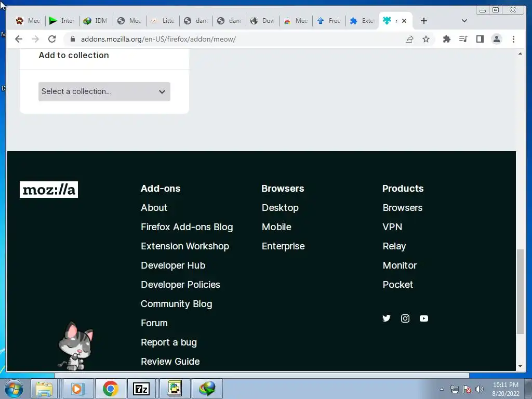Click the Action Center flag tray icon

pyautogui.click(x=467, y=389)
